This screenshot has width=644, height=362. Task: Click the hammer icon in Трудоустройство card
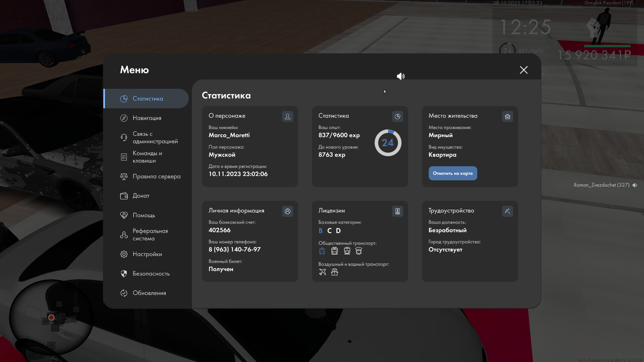[507, 211]
